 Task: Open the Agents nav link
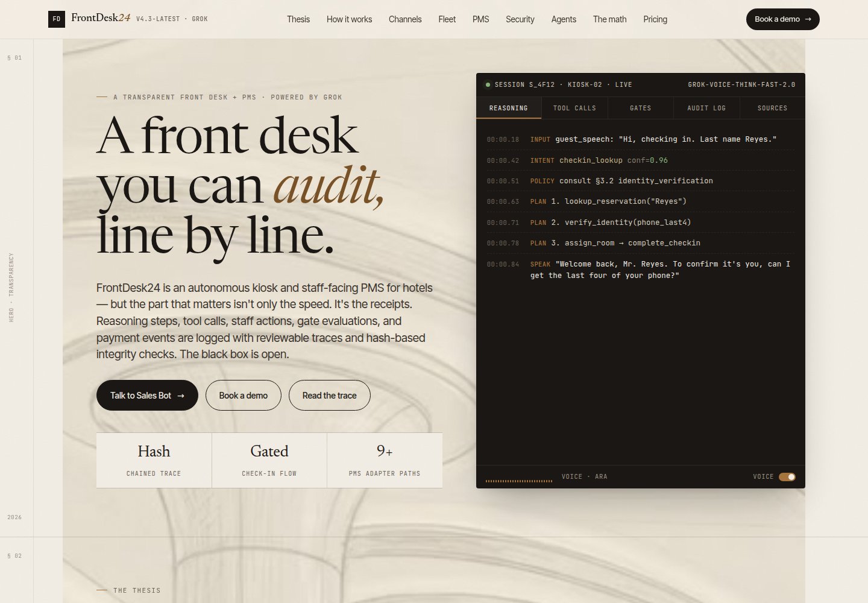pos(564,19)
